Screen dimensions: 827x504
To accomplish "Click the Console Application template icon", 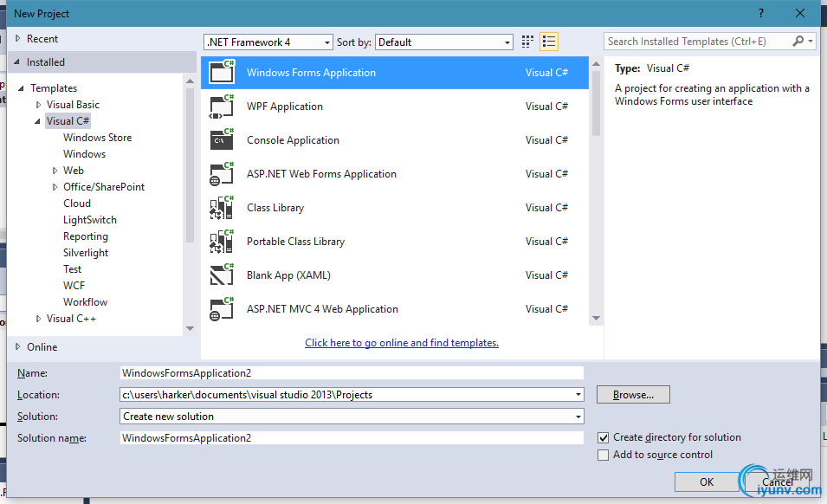I will tap(222, 139).
